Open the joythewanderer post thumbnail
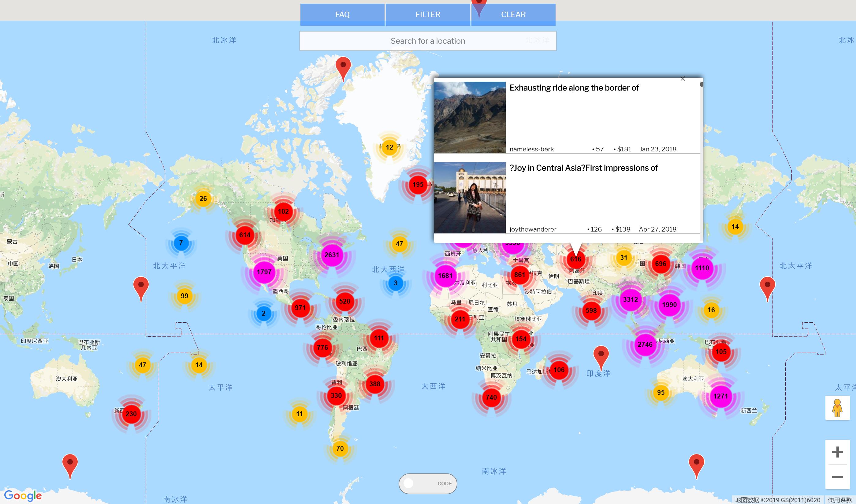The height and width of the screenshot is (504, 856). tap(470, 197)
